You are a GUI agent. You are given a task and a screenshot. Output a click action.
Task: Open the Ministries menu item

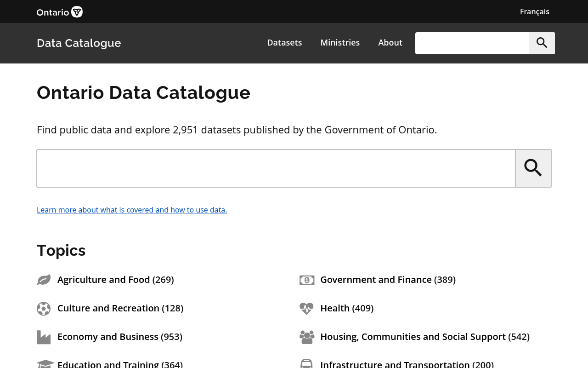click(340, 43)
